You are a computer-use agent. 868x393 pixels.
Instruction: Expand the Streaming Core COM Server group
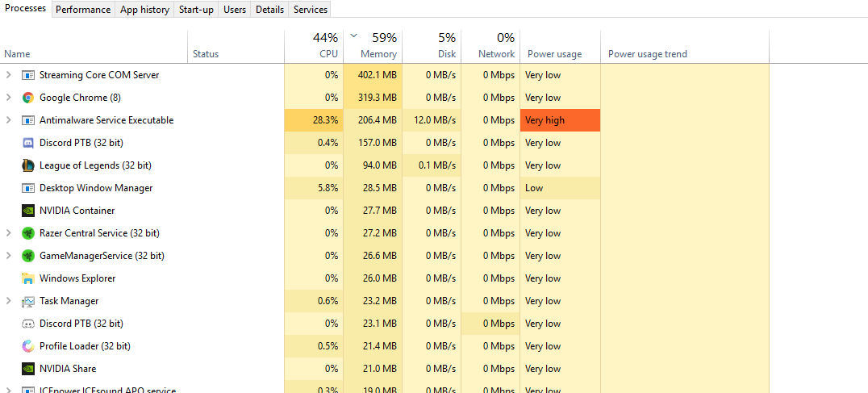(8, 75)
